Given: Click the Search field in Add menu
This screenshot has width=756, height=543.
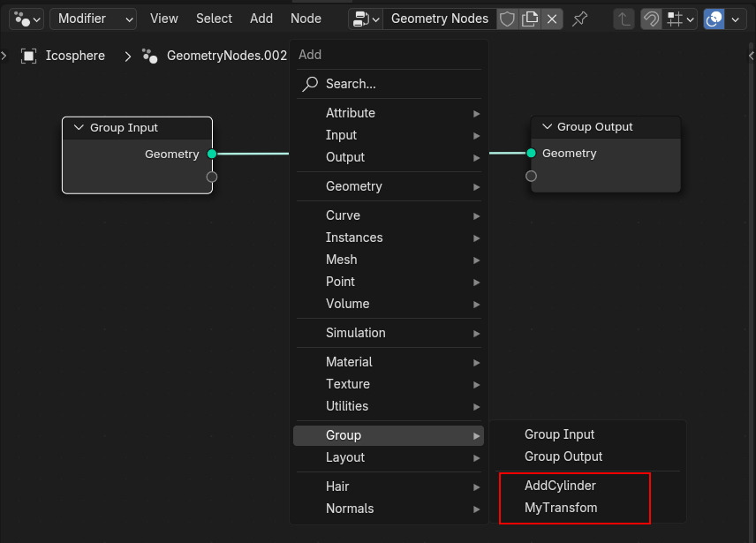Looking at the screenshot, I should 389,84.
